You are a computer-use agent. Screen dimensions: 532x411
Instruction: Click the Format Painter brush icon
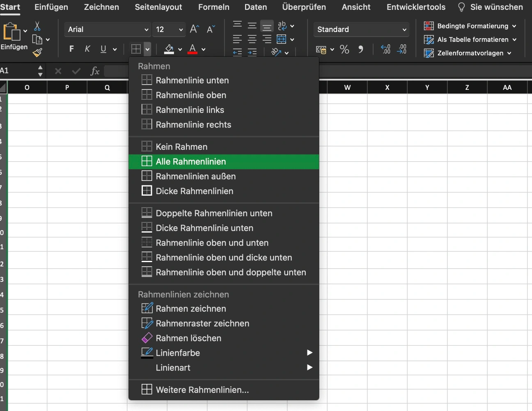(x=37, y=53)
